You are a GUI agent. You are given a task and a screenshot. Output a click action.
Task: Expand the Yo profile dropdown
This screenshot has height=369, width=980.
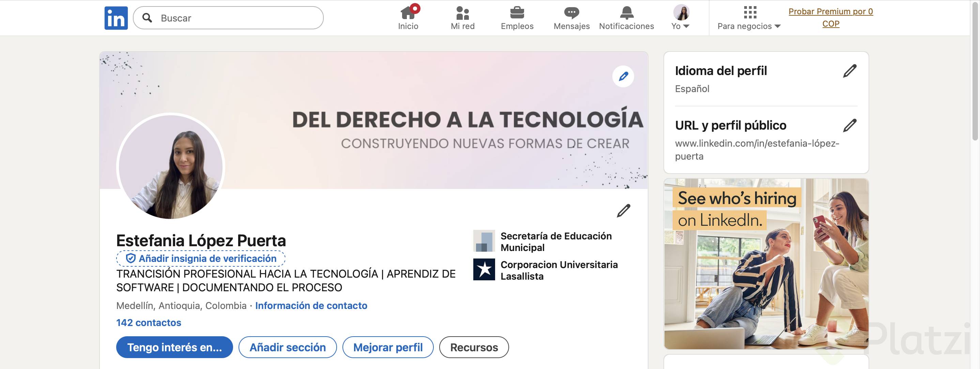pyautogui.click(x=680, y=26)
